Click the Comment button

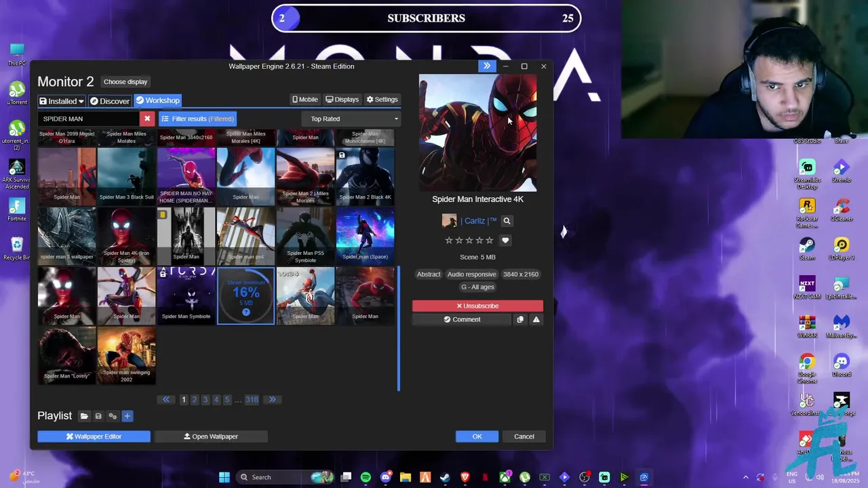coord(462,320)
